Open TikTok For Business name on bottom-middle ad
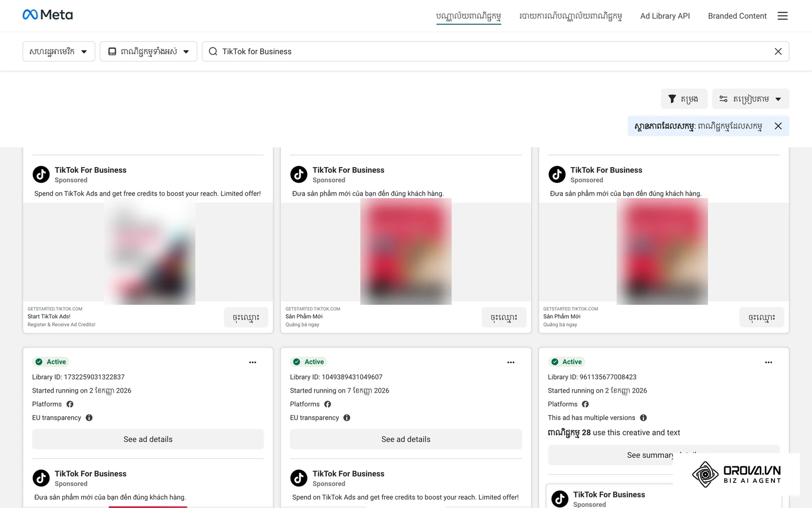 348,474
